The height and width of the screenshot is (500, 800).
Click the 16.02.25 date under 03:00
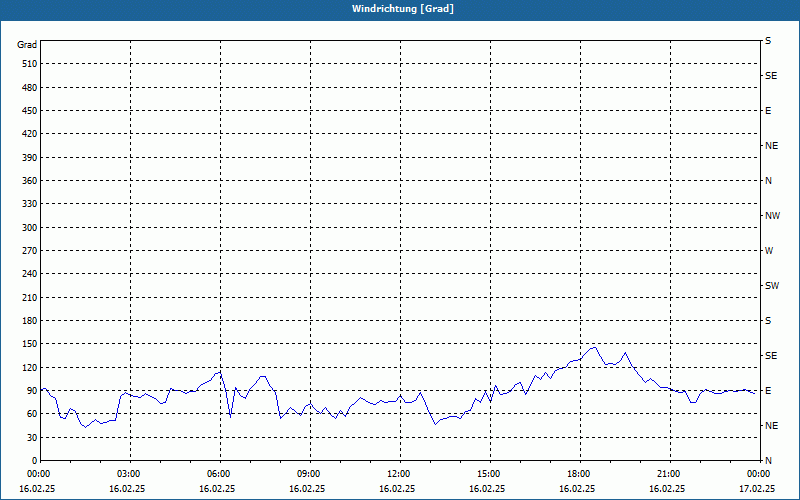coord(128,488)
